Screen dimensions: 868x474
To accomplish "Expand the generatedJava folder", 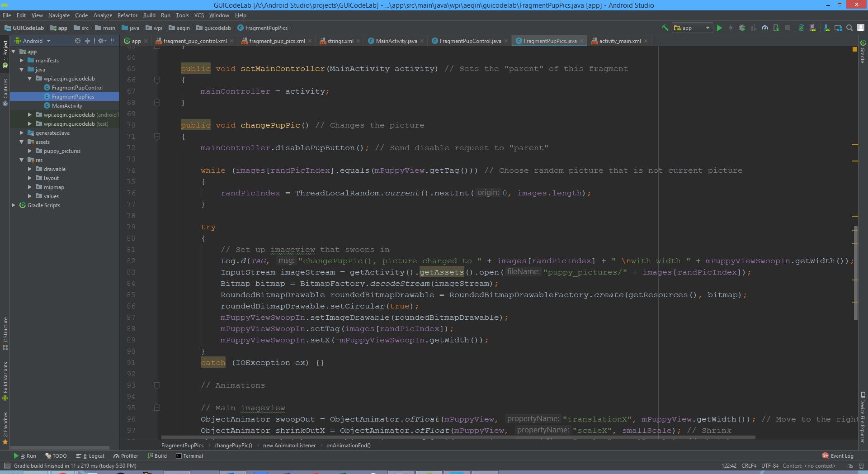I will click(21, 133).
